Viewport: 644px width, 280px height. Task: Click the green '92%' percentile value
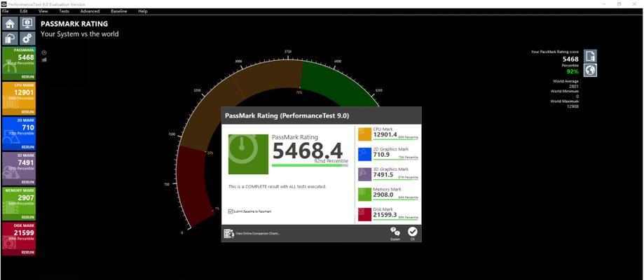573,71
